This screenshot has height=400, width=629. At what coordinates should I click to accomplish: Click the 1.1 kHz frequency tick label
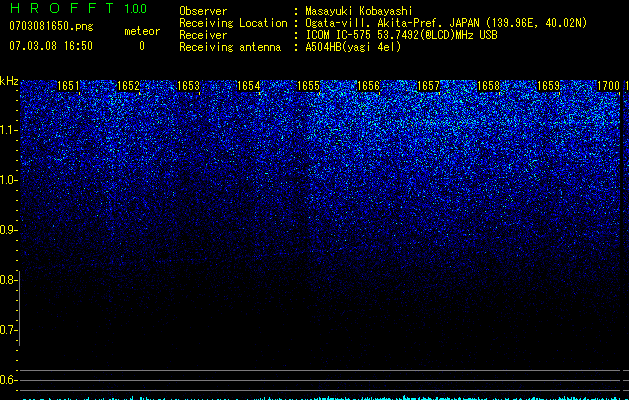pyautogui.click(x=8, y=130)
